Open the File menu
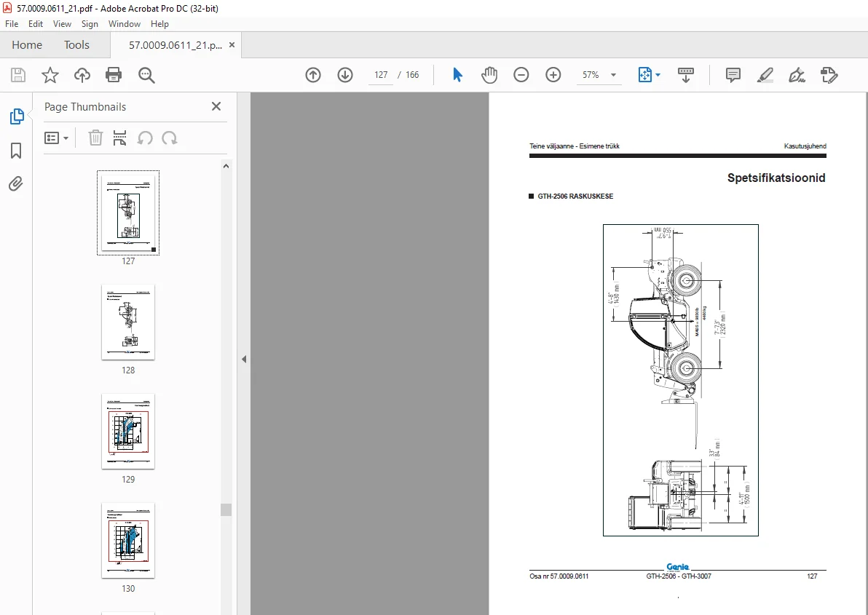The image size is (868, 615). tap(12, 24)
